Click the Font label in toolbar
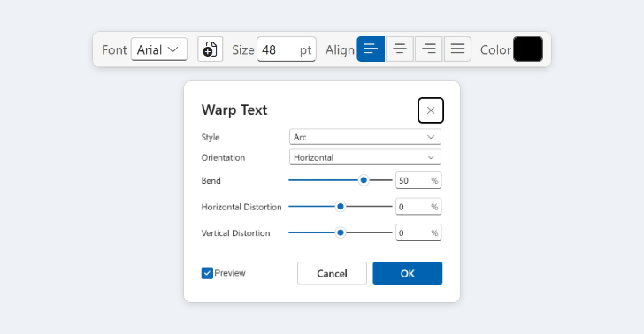 [x=114, y=50]
